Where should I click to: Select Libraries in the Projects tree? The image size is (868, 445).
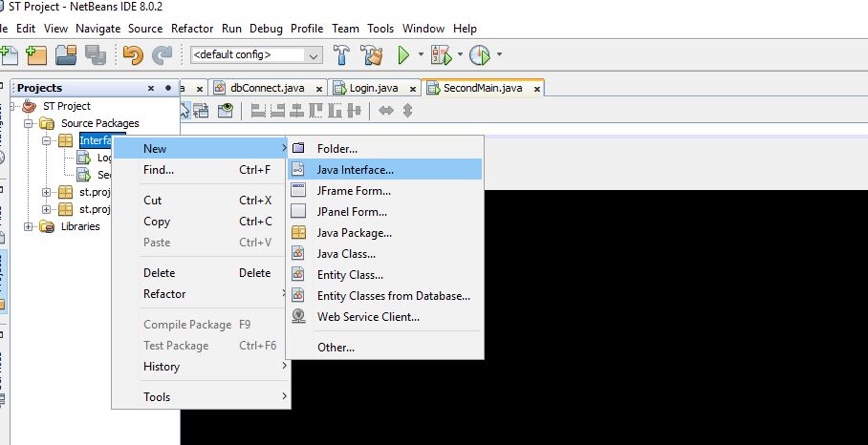click(80, 226)
